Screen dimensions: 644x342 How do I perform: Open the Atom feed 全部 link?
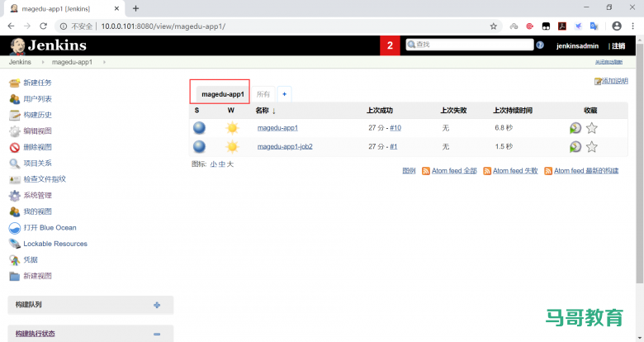[x=454, y=171]
